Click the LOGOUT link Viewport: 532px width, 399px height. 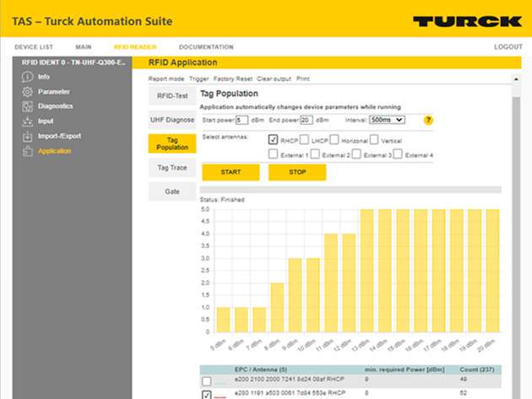pos(508,47)
